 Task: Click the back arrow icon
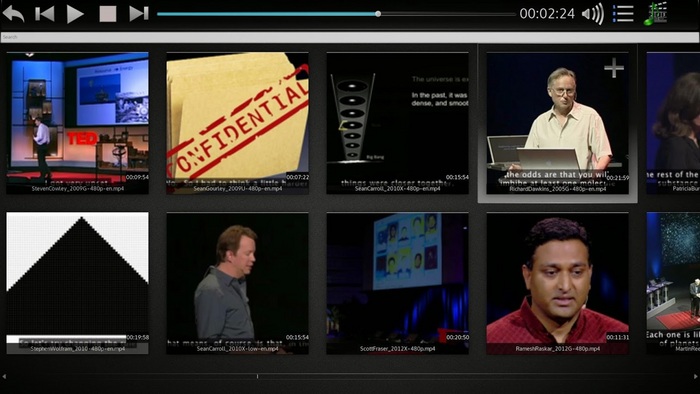[13, 13]
